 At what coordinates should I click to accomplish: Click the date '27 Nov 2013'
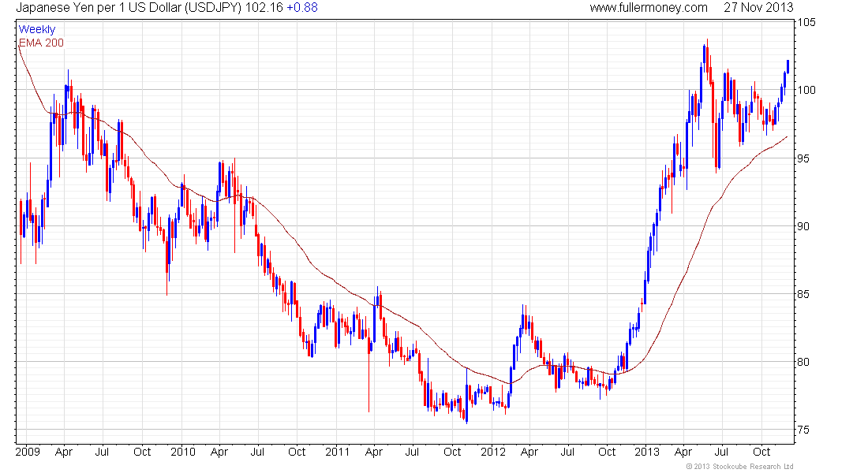(758, 8)
